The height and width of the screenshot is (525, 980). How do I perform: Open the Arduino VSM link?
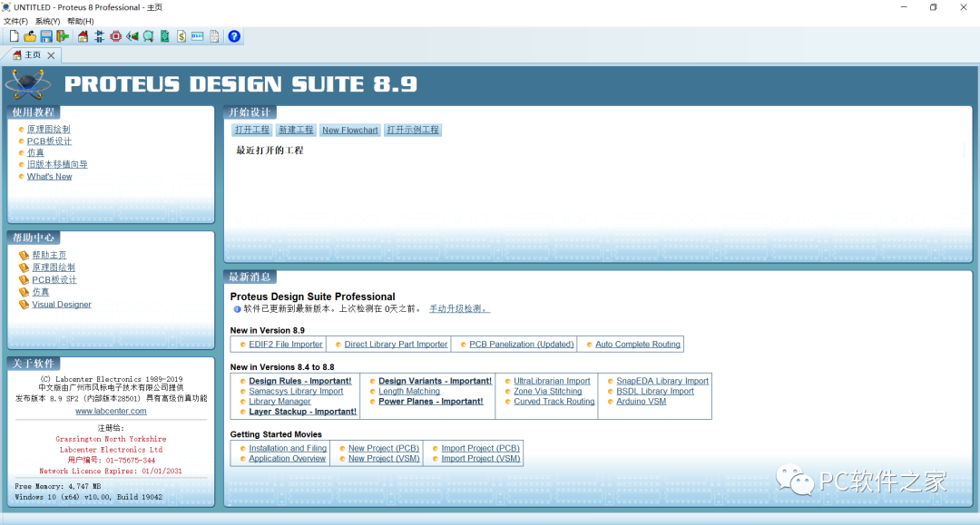[x=642, y=402]
